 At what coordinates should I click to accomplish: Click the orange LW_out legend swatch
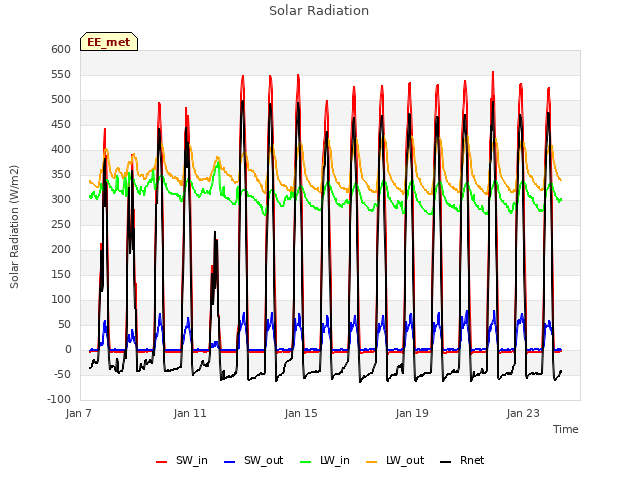coord(372,462)
